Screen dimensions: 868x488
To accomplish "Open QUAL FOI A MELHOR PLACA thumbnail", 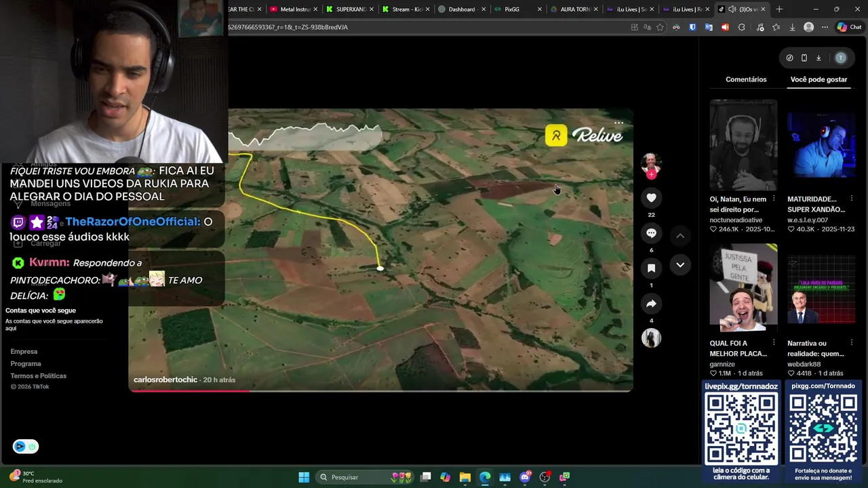I will 743,289.
